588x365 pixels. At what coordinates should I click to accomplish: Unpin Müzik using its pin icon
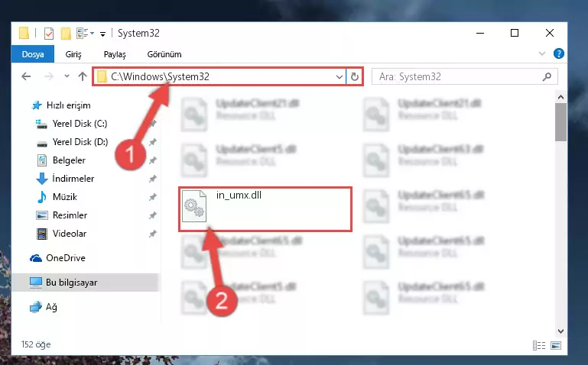pyautogui.click(x=152, y=197)
